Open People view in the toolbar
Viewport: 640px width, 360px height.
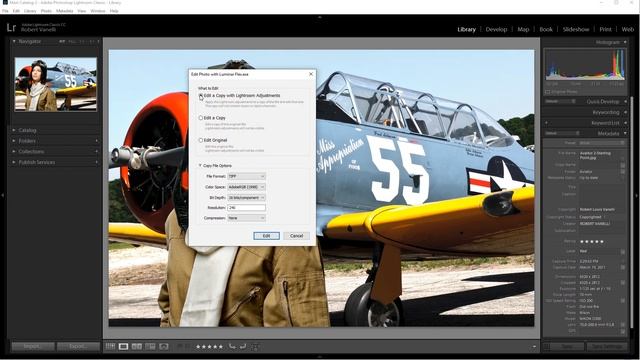164,347
